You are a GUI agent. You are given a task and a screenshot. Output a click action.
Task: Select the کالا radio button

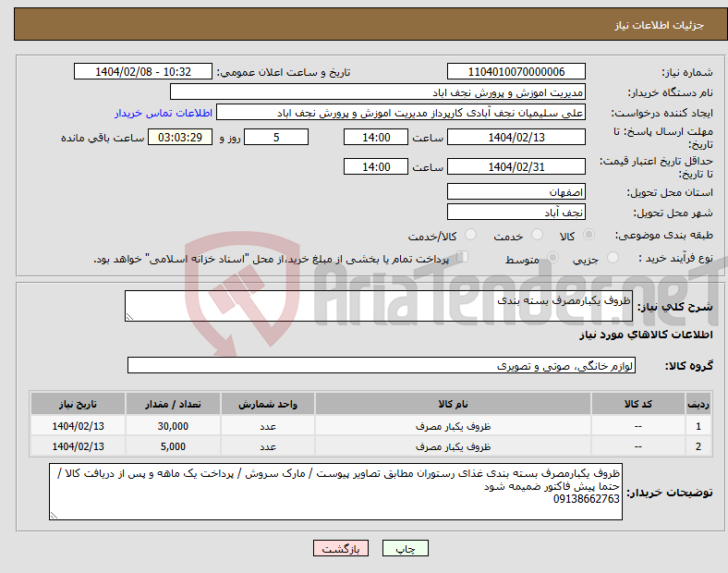coord(588,235)
